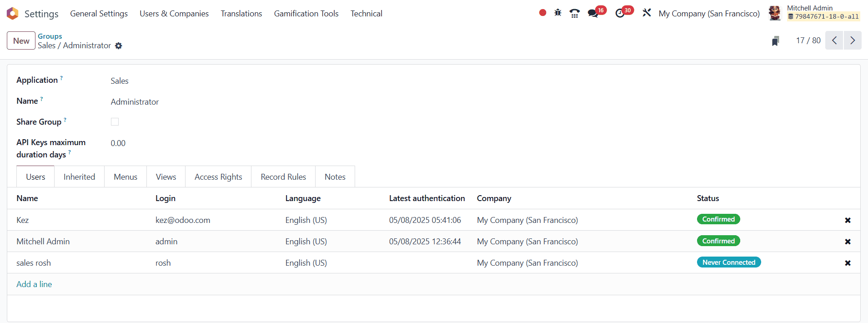This screenshot has width=868, height=323.
Task: Click Confirmed badge in Mitchell Admin row
Action: pos(718,241)
